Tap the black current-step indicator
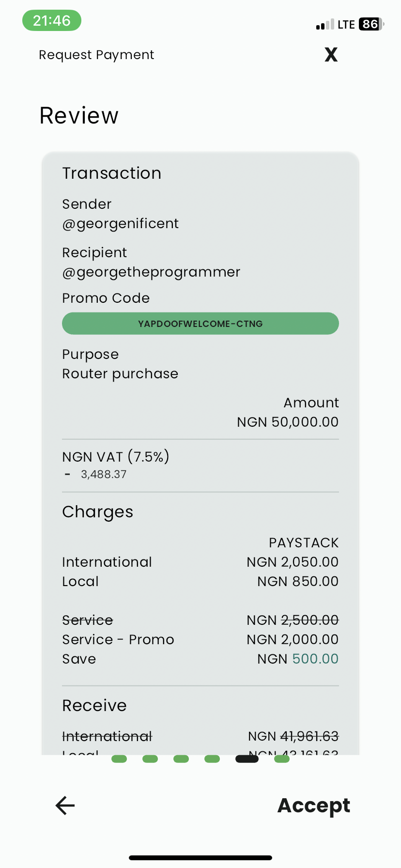 247,759
